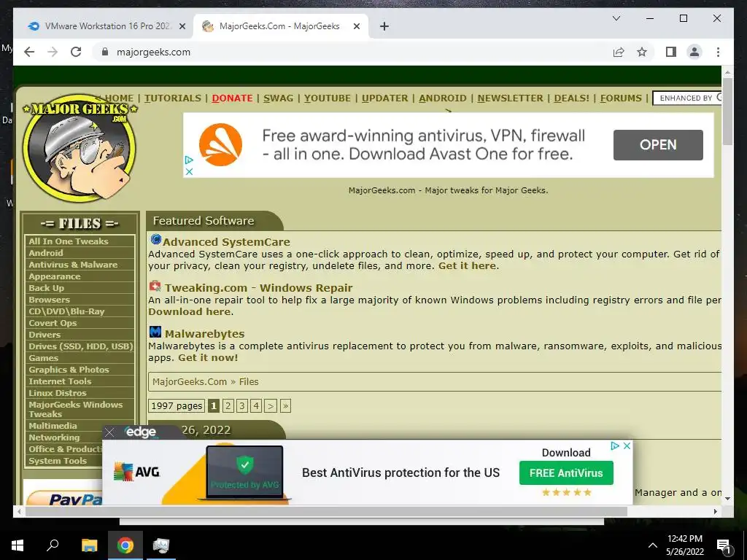
Task: Dismiss the edge overlay with X
Action: pos(109,432)
